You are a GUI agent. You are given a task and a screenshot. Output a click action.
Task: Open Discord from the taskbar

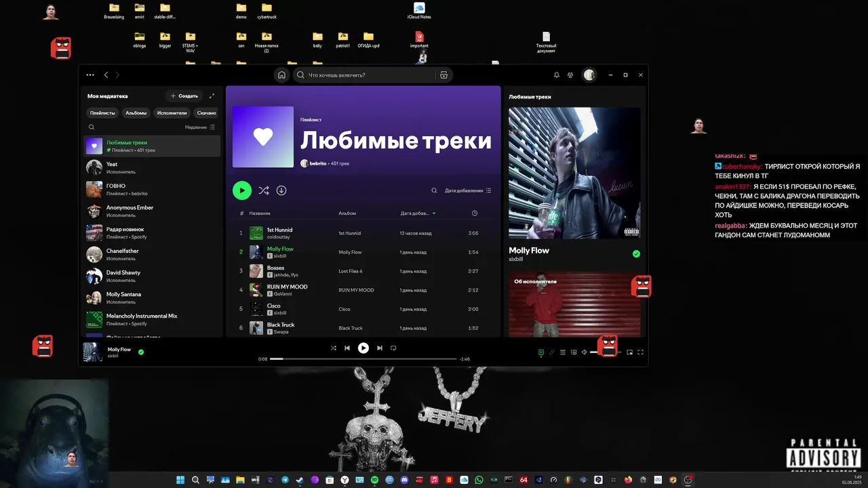point(404,480)
